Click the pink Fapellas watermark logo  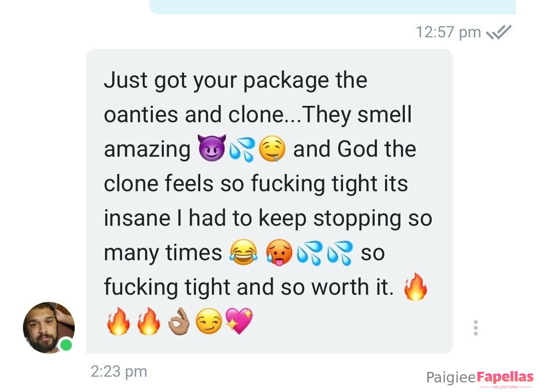(x=505, y=377)
